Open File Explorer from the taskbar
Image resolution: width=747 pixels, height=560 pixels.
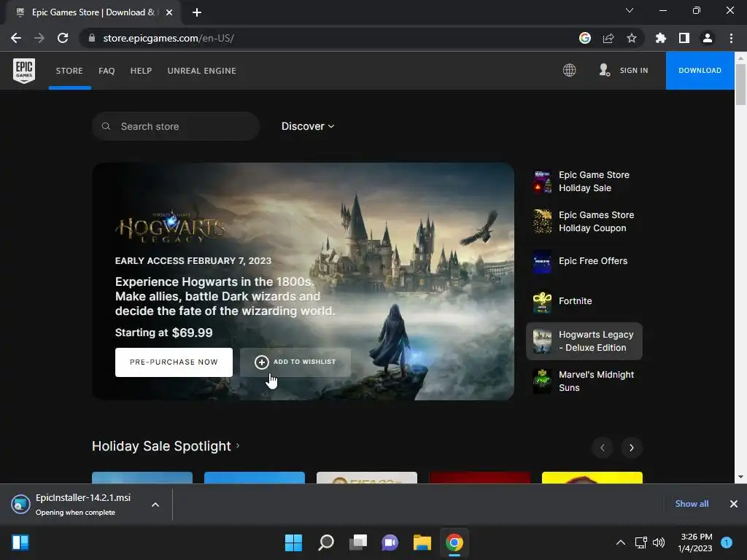pyautogui.click(x=422, y=542)
